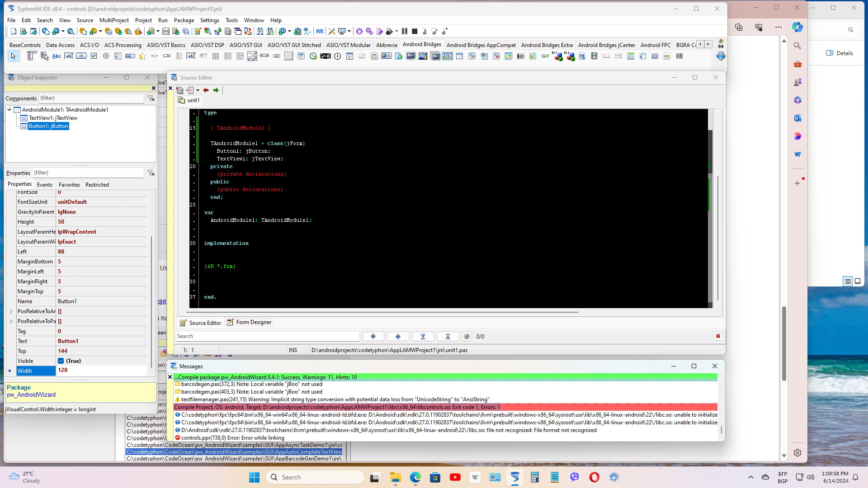The height and width of the screenshot is (488, 868).
Task: Close the search bar with red X
Action: (718, 336)
